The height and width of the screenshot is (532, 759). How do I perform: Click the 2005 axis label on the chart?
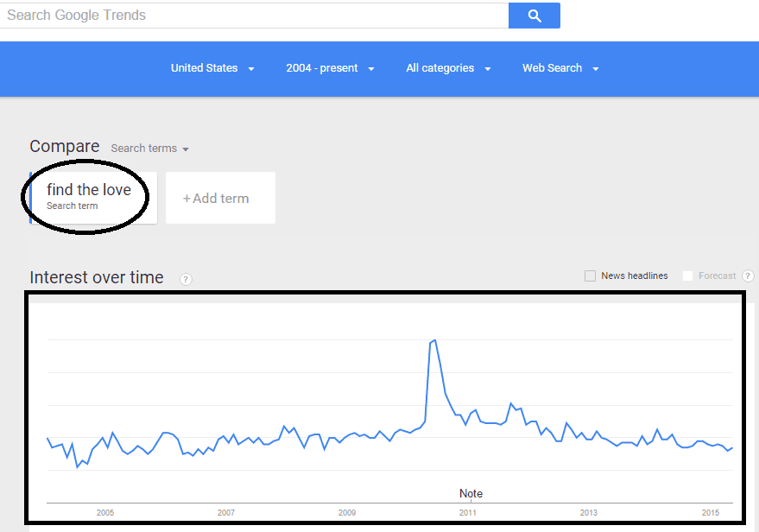coord(104,512)
